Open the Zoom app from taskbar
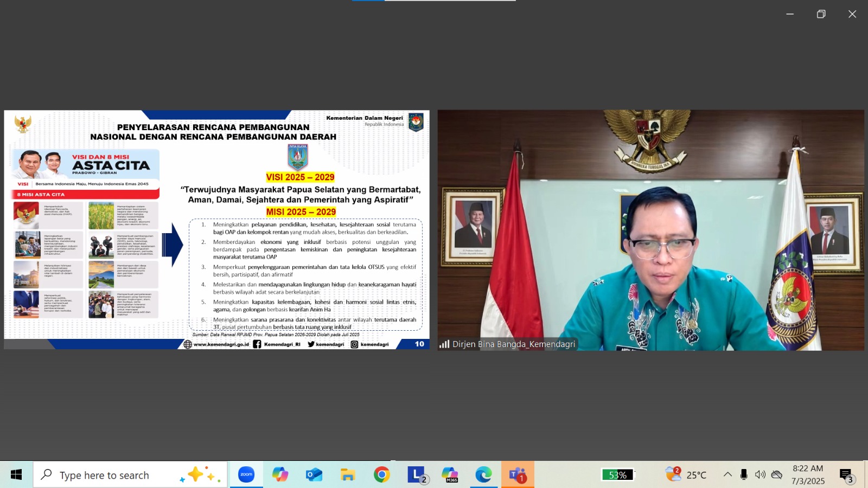 246,474
